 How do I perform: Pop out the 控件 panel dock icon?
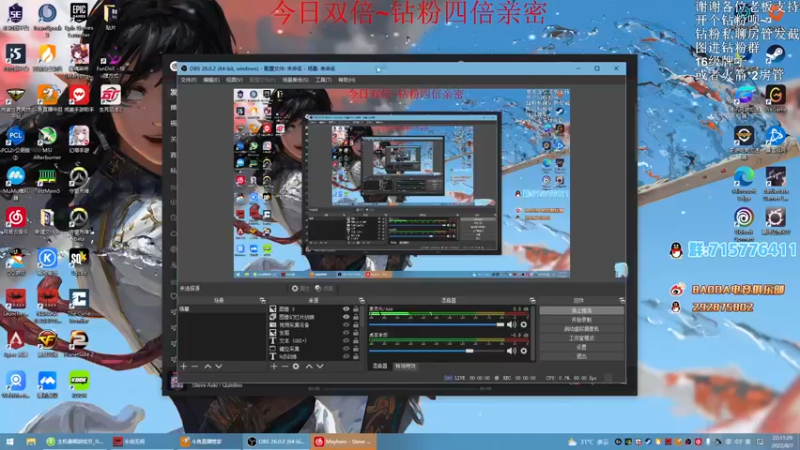point(621,301)
